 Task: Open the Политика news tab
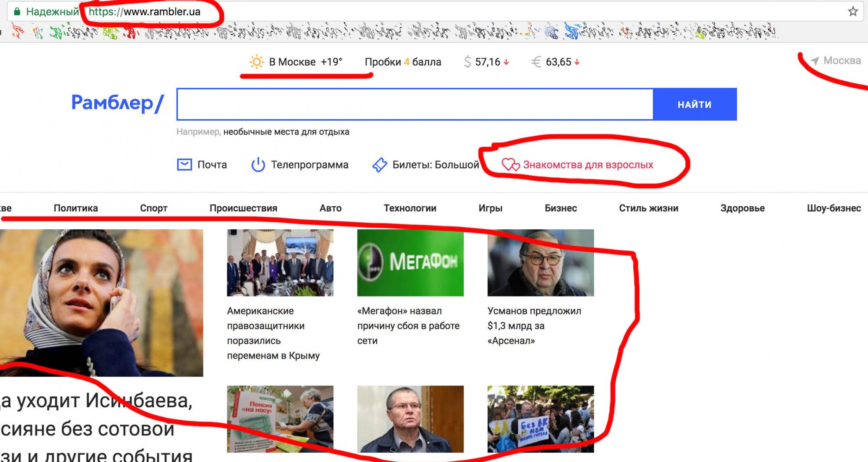pyautogui.click(x=76, y=208)
